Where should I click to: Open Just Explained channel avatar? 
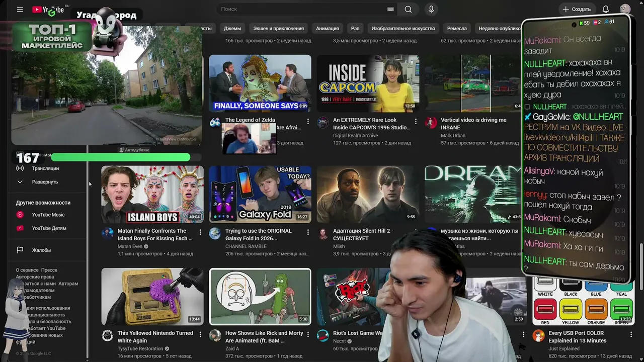pos(539,336)
